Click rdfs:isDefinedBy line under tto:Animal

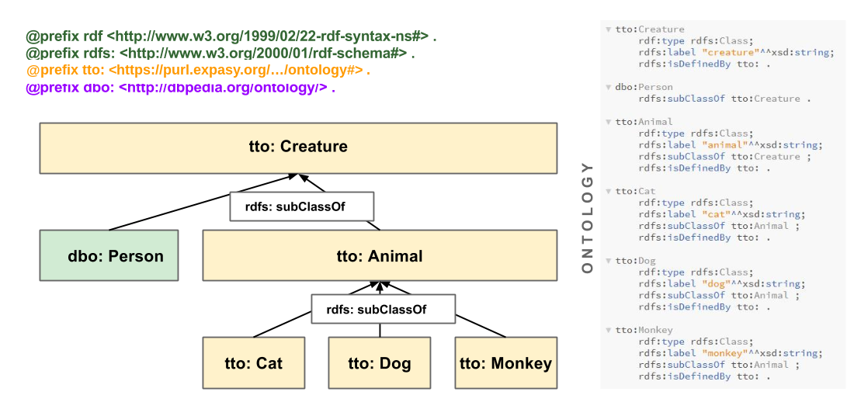tap(704, 168)
